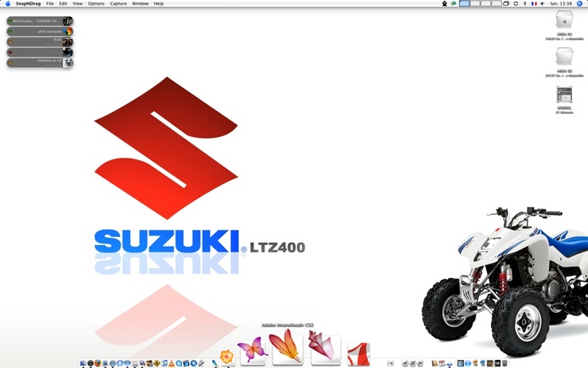Open Finder in the dock
Image resolution: width=588 pixels, height=368 pixels.
[83, 363]
